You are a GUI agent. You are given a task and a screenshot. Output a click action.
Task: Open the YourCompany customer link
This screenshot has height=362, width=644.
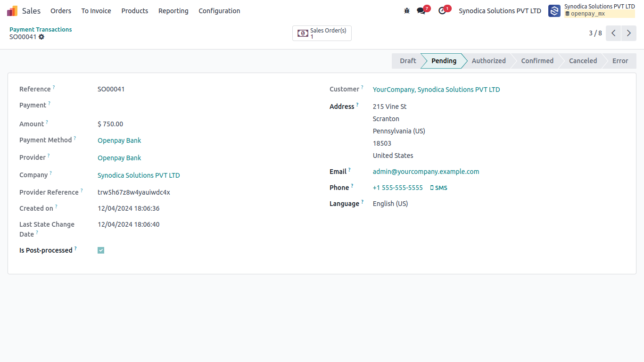[436, 90]
